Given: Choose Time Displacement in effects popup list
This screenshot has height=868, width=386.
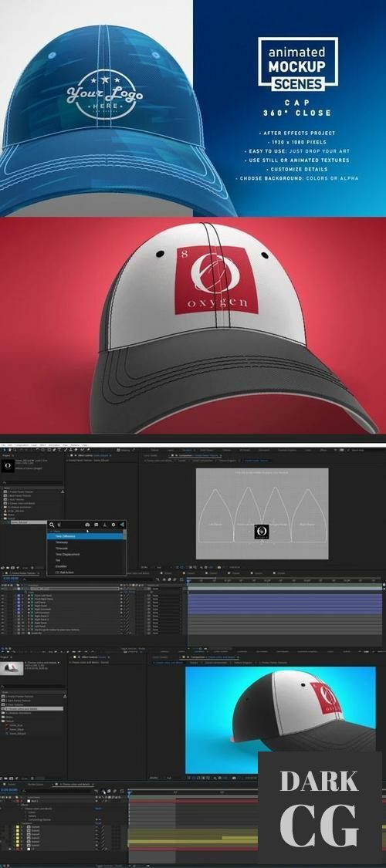Looking at the screenshot, I should click(x=67, y=554).
